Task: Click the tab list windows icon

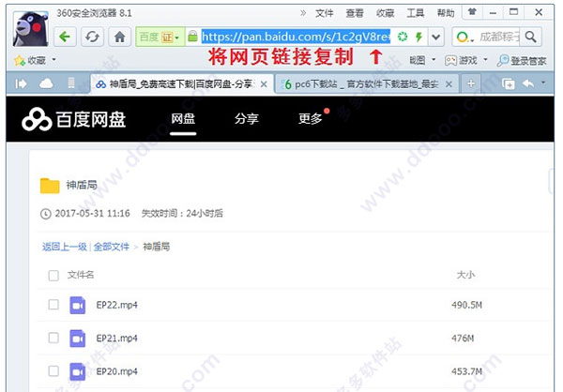Action: tap(508, 84)
